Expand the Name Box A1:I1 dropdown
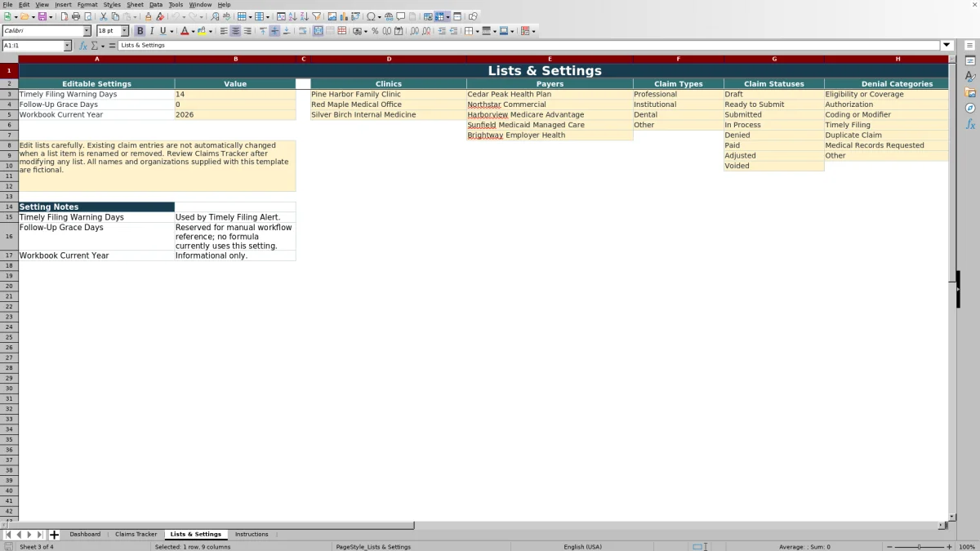980x551 pixels. [x=68, y=46]
